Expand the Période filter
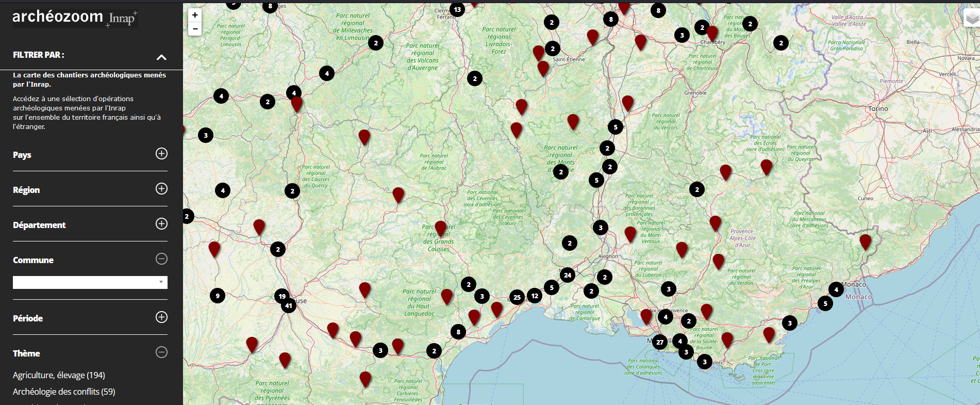This screenshot has height=405, width=980. (x=161, y=317)
